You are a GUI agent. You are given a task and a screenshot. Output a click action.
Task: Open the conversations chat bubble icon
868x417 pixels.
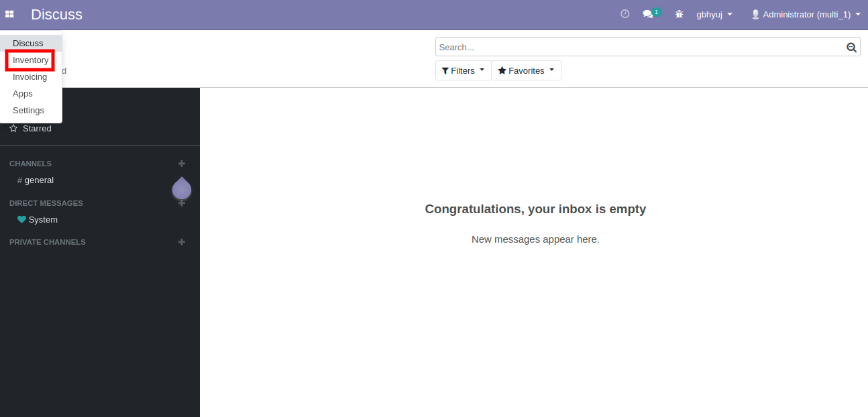tap(648, 14)
